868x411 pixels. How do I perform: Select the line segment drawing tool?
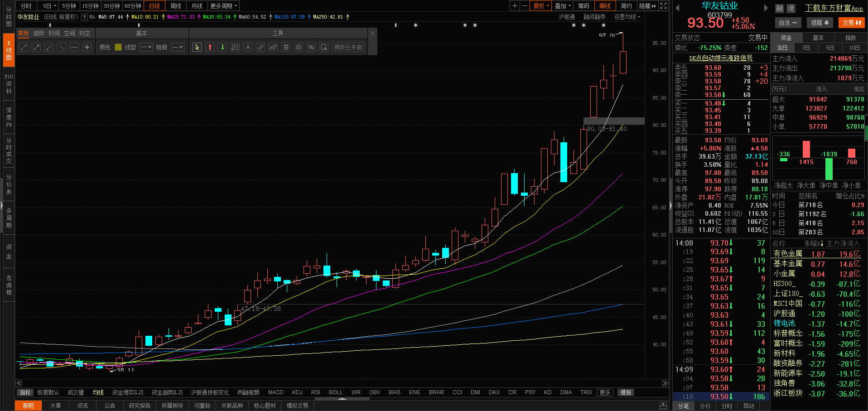click(x=24, y=47)
